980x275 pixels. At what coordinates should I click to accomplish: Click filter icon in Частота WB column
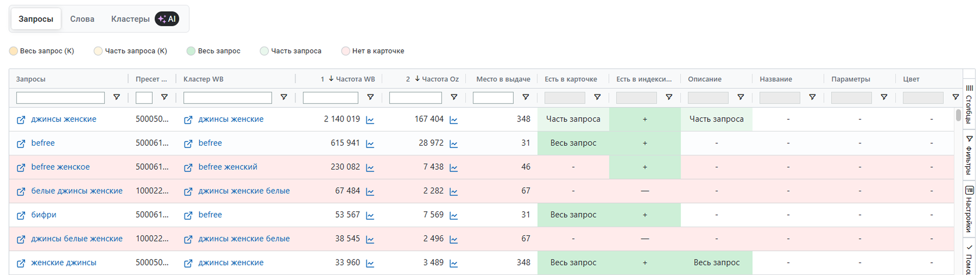click(370, 98)
